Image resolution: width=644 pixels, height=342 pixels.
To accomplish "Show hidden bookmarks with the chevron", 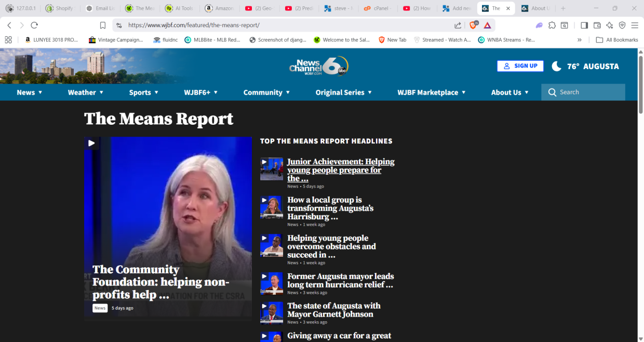I will click(x=580, y=40).
